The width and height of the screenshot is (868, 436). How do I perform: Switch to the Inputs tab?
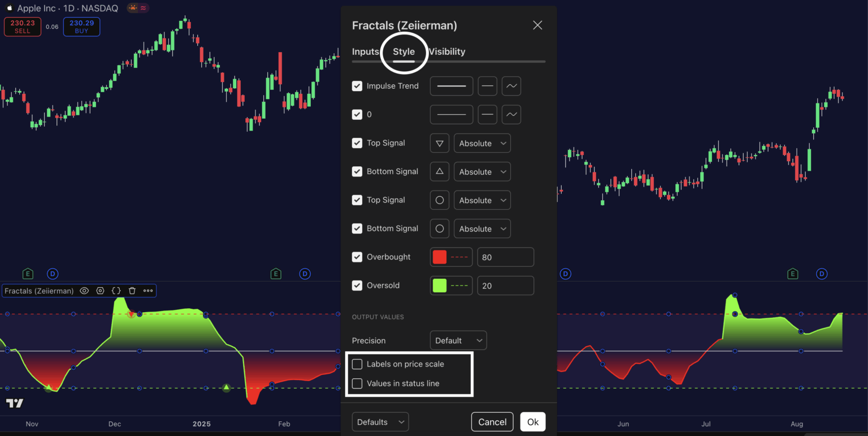pos(366,51)
